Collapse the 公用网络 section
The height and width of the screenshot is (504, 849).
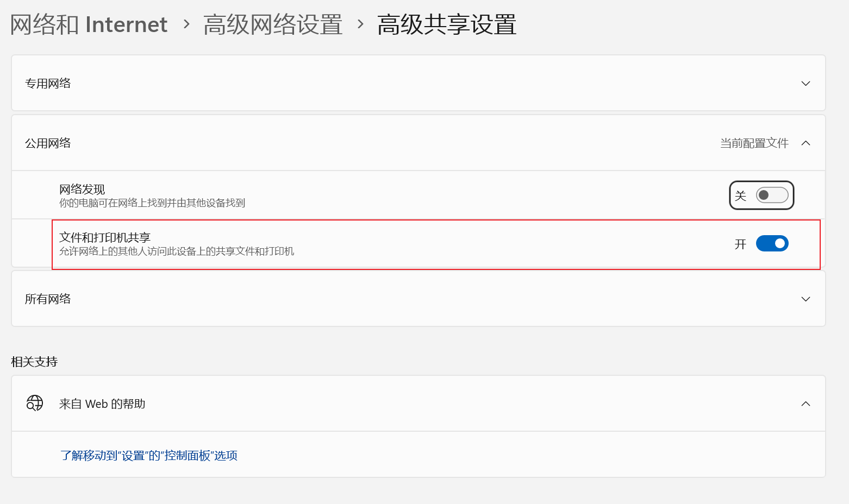(806, 143)
